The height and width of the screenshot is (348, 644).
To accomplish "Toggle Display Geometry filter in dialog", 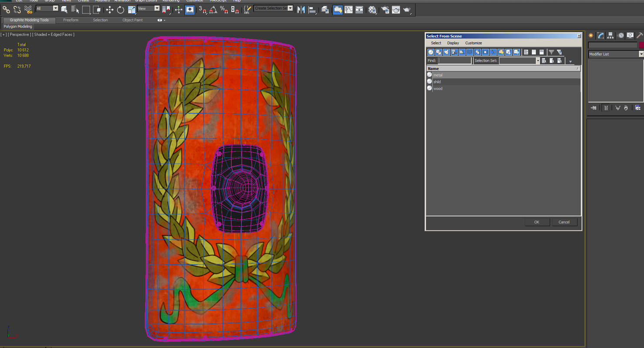I will (431, 52).
